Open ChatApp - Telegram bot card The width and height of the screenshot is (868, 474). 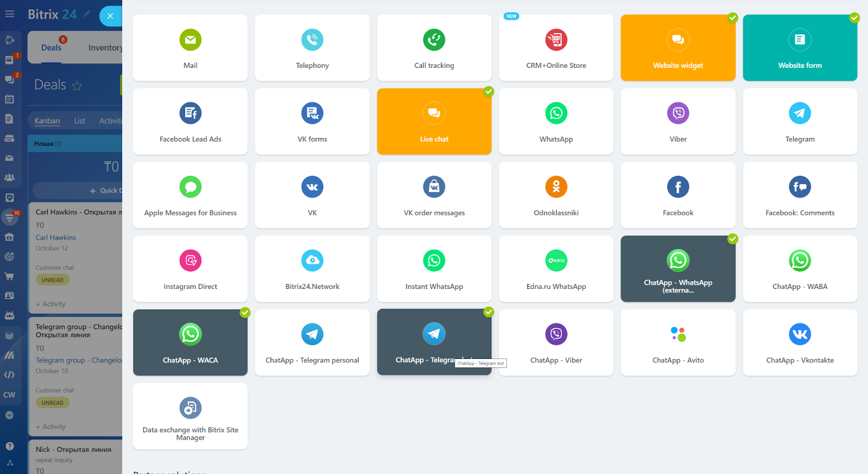click(434, 343)
